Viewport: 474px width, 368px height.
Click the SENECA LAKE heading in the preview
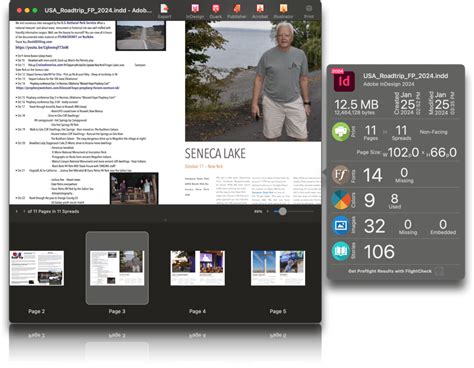click(x=215, y=153)
